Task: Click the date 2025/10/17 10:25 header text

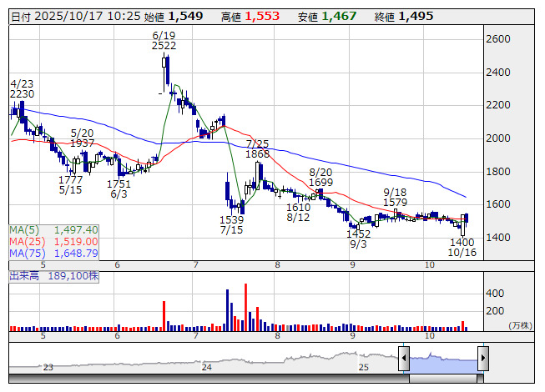Action: [x=76, y=17]
